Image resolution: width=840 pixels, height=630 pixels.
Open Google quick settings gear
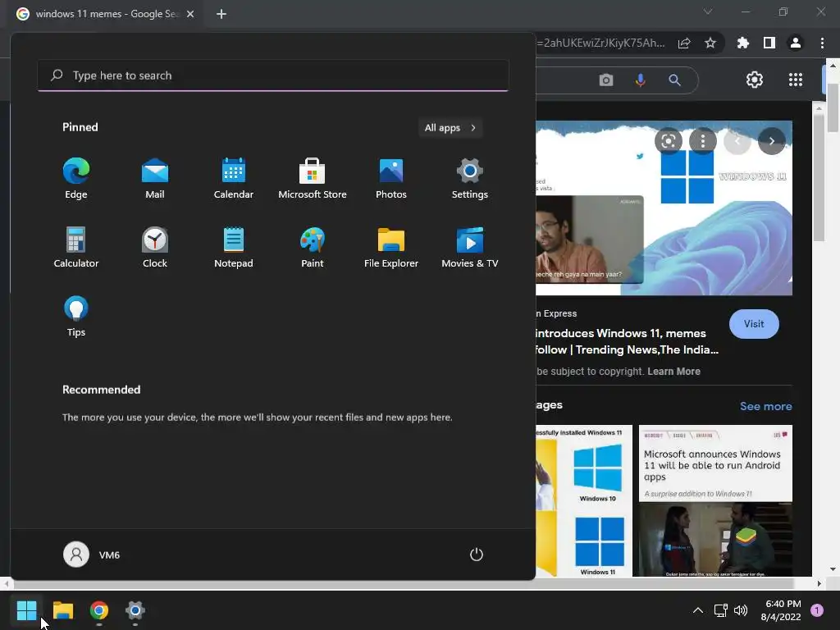tap(755, 80)
